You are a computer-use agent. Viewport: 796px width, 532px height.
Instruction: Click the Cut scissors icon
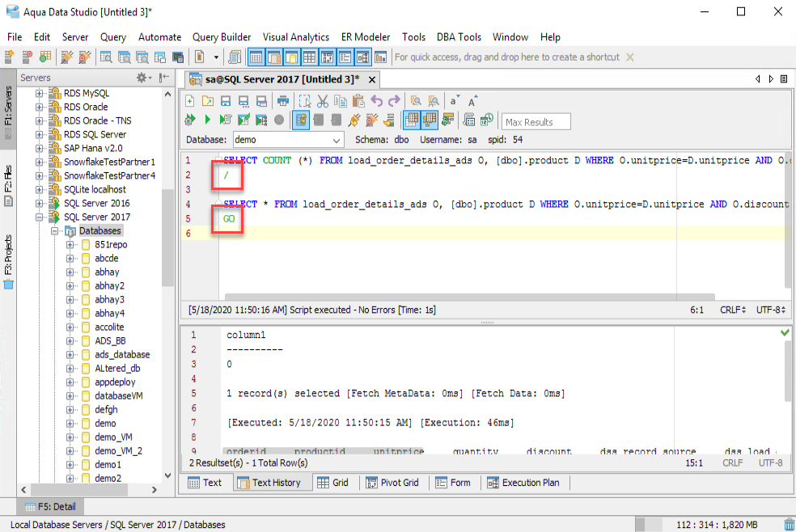click(x=322, y=101)
